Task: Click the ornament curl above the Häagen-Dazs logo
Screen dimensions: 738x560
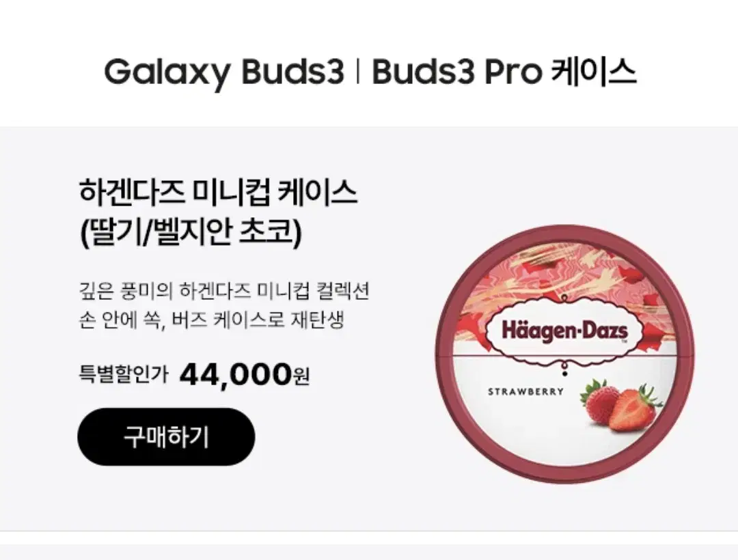Action: (564, 298)
